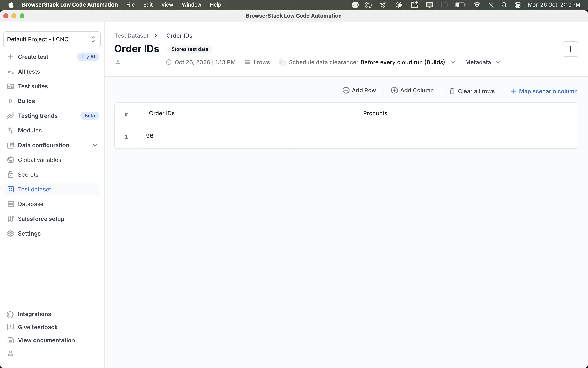Click the Integrations puzzle icon
Viewport: 588px width, 368px height.
(x=10, y=314)
